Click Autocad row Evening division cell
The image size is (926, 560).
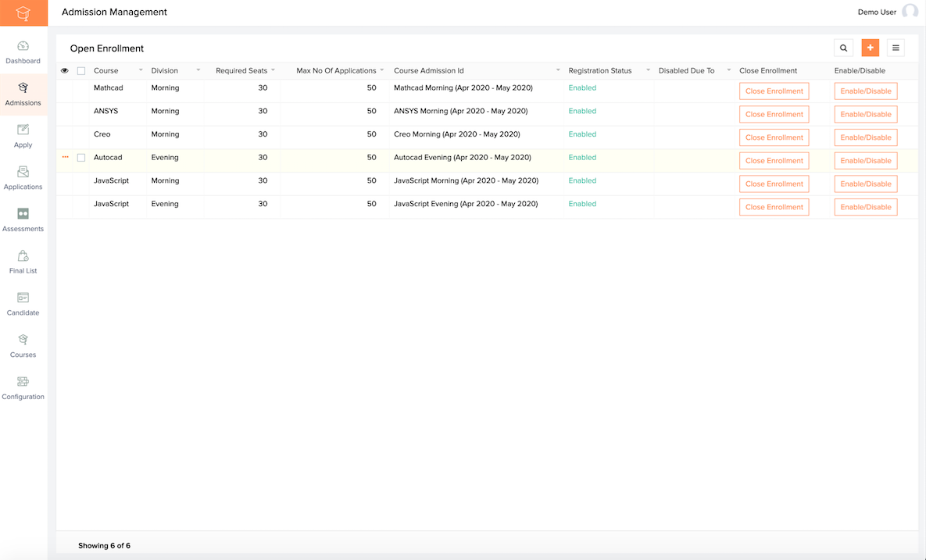(165, 158)
